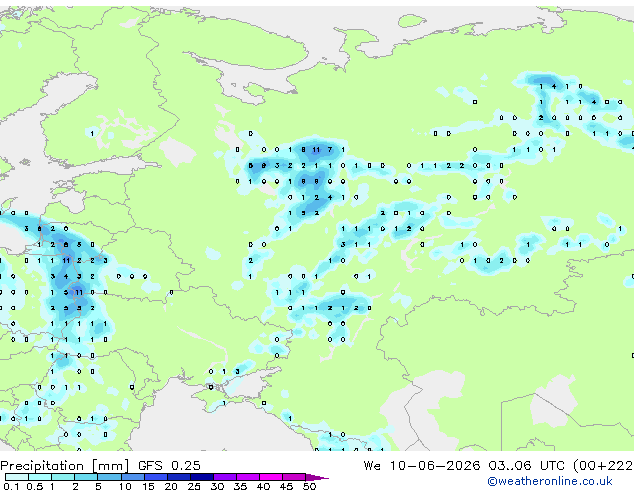Screen dimensions: 634x490
Task: Pick the 45–50 mm legend color swatch
Action: [x=294, y=477]
